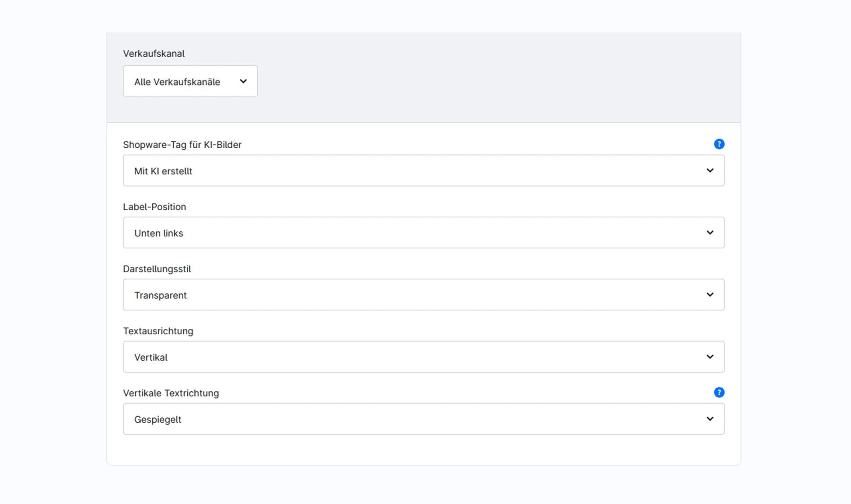Image resolution: width=851 pixels, height=504 pixels.
Task: Open Darstellungsstil dropdown showing Transparent
Action: tap(424, 295)
